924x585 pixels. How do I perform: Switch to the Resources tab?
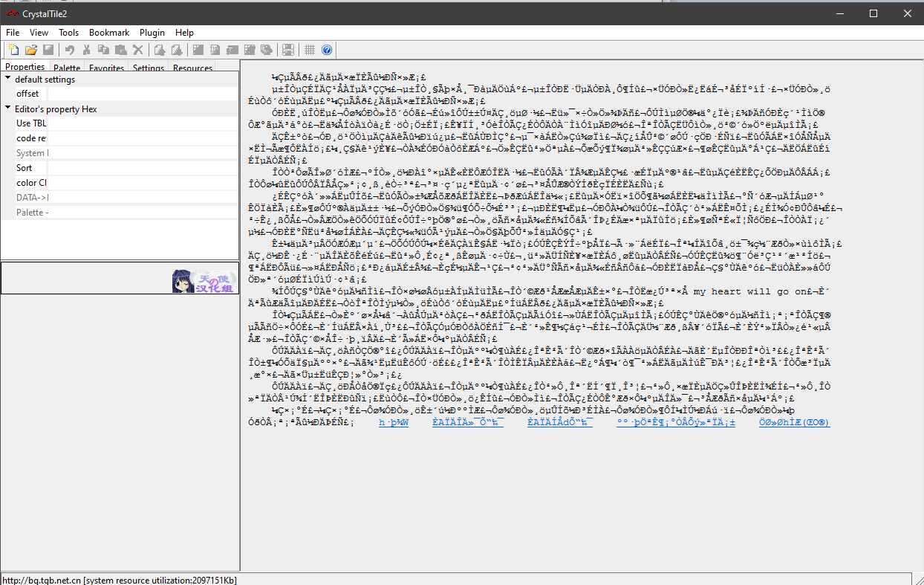point(192,68)
